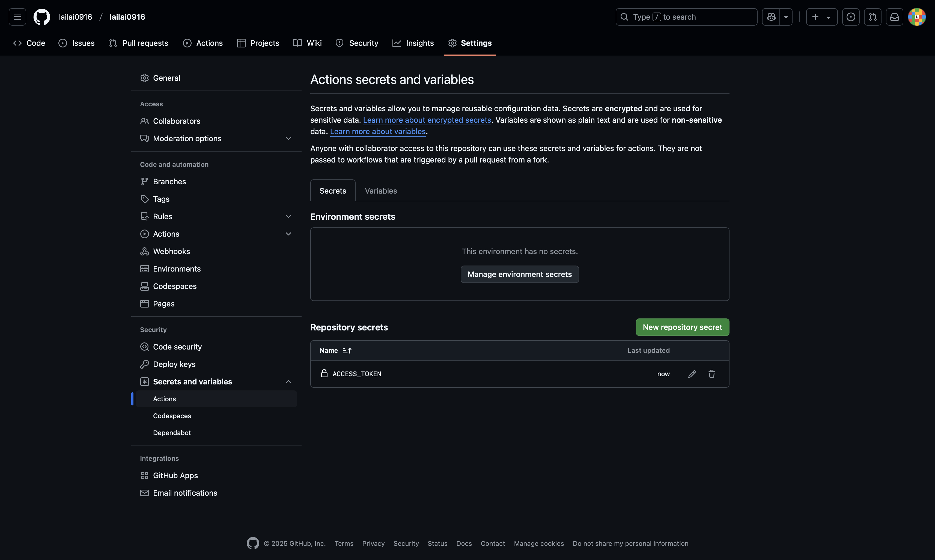
Task: Open the notifications inbox icon
Action: tap(894, 17)
